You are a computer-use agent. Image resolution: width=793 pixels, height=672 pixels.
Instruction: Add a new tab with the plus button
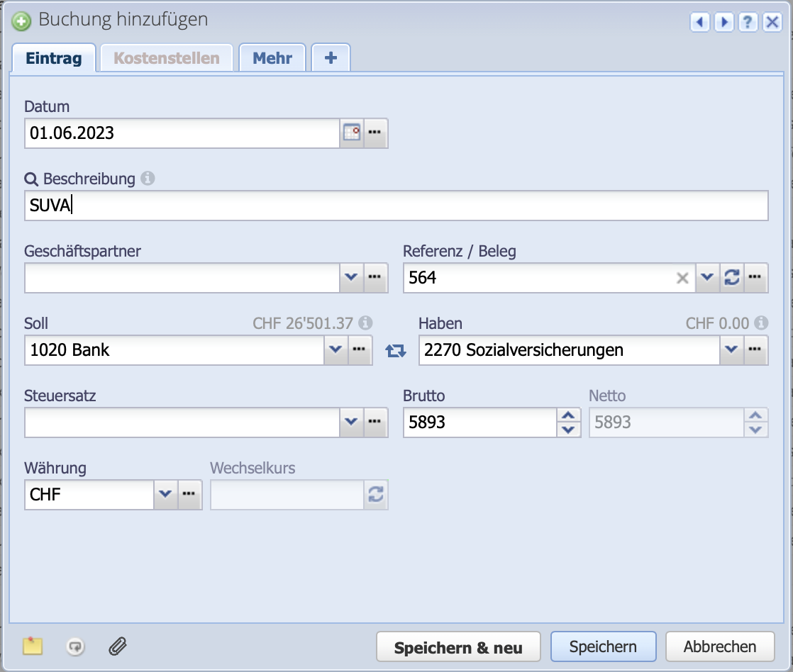point(331,58)
